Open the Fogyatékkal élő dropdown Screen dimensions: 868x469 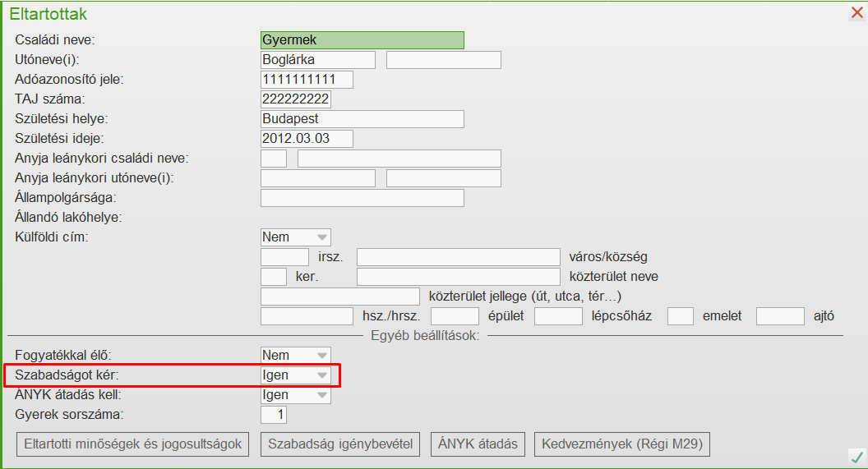296,355
